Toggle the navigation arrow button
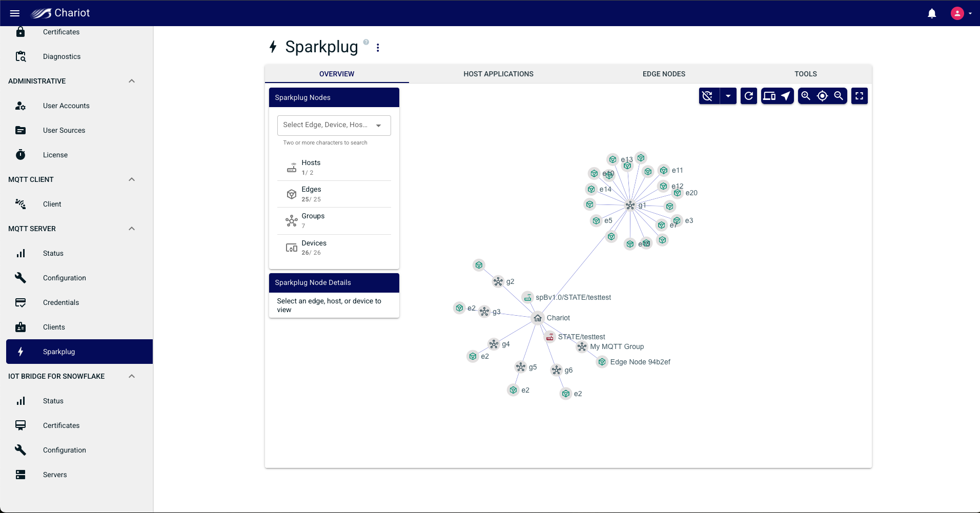Viewport: 980px width, 513px height. [786, 96]
